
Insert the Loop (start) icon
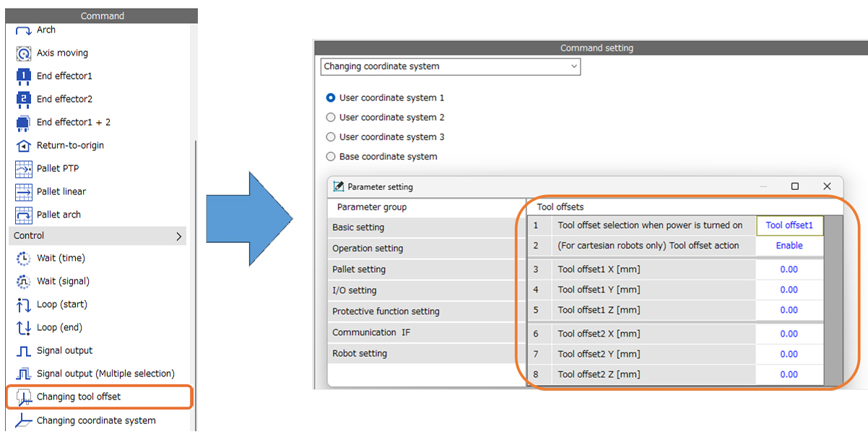click(24, 305)
